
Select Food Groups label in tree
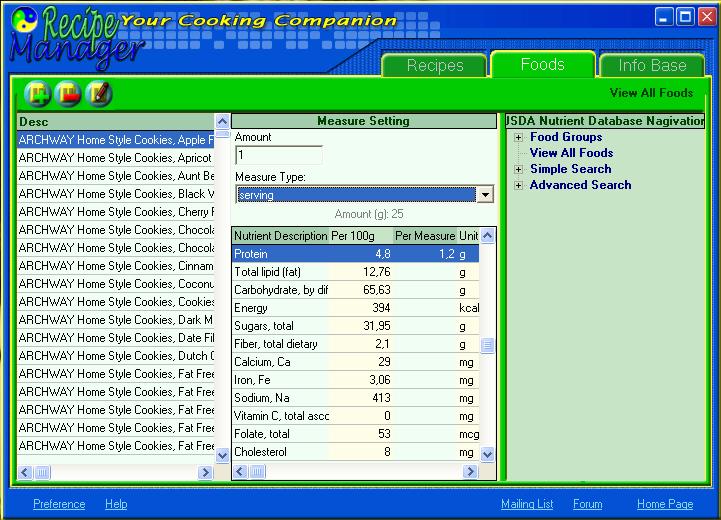566,137
